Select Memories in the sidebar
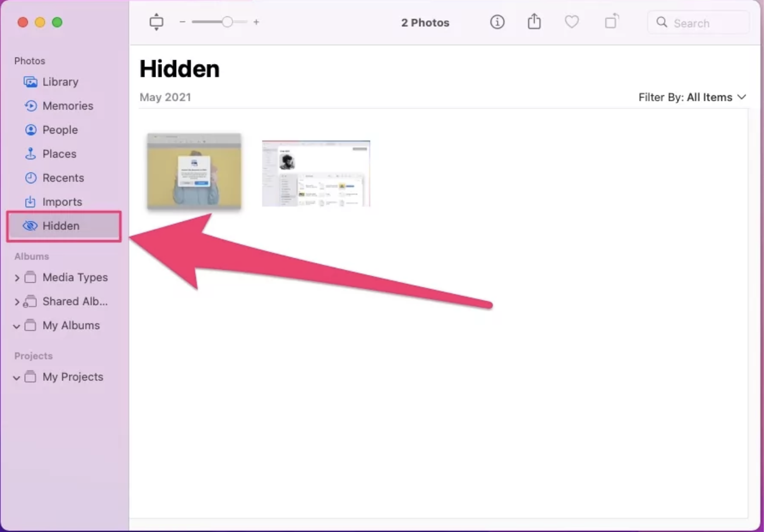The image size is (765, 532). 67,106
